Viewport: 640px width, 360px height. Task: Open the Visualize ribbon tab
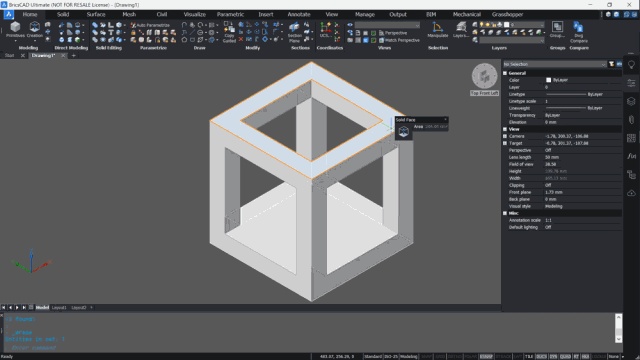click(x=194, y=14)
